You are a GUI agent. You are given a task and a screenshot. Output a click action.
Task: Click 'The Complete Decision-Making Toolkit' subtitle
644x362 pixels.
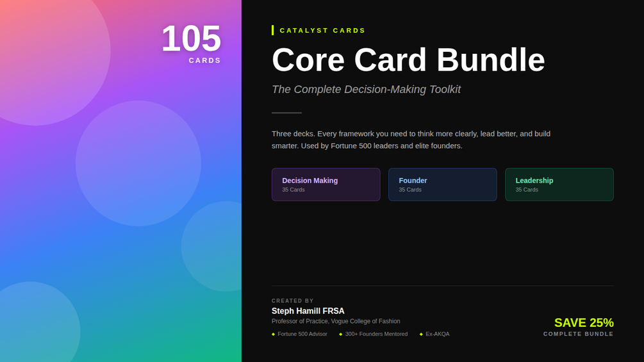pos(366,90)
